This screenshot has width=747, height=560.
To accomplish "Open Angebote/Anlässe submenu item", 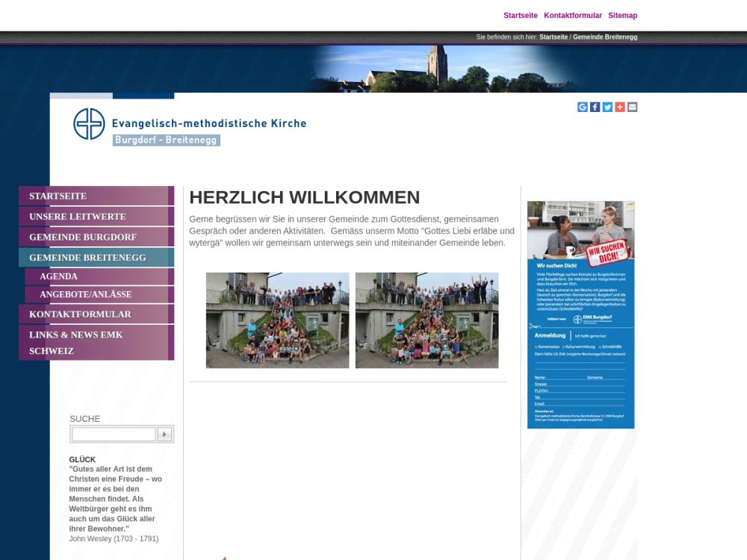I will 86,294.
